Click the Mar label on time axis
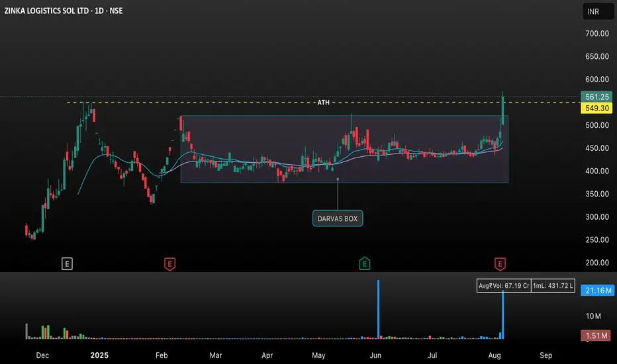Screen dimensions: 617x364 coord(216,355)
